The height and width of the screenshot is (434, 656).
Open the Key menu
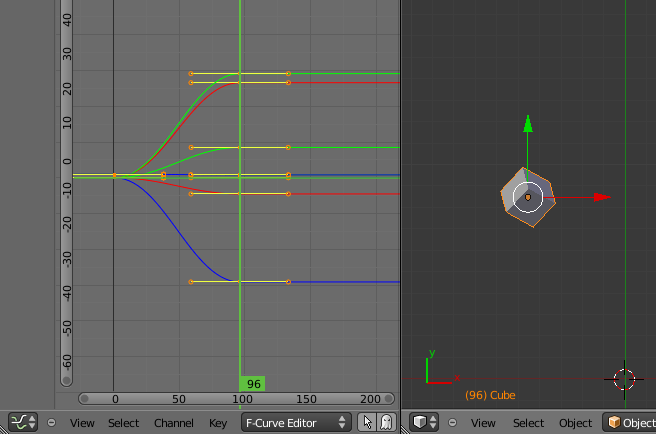[218, 423]
